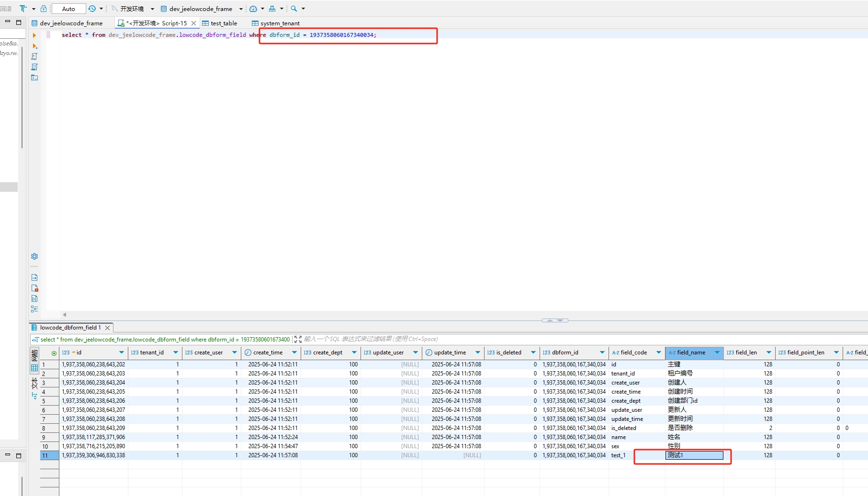Click the SQL filter expression input field

click(x=584, y=339)
